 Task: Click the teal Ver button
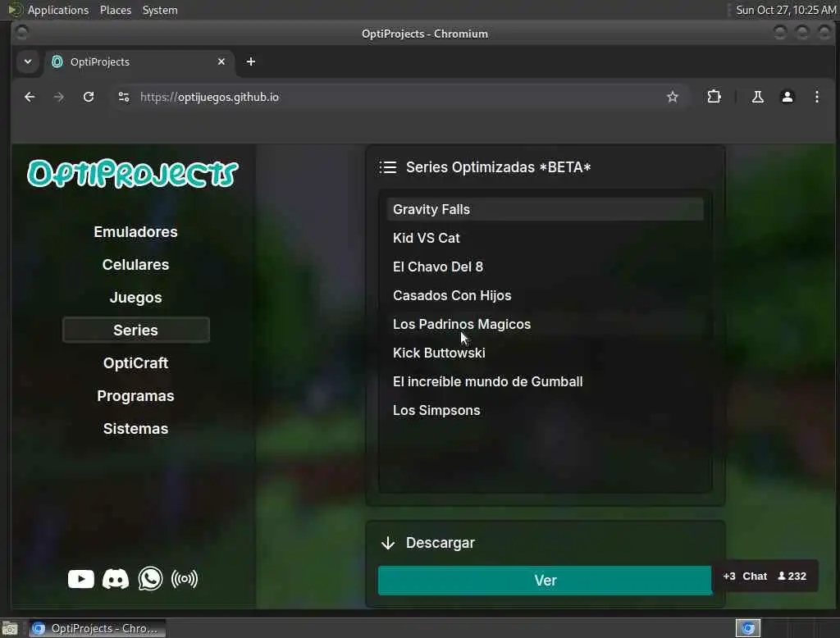[x=545, y=580]
